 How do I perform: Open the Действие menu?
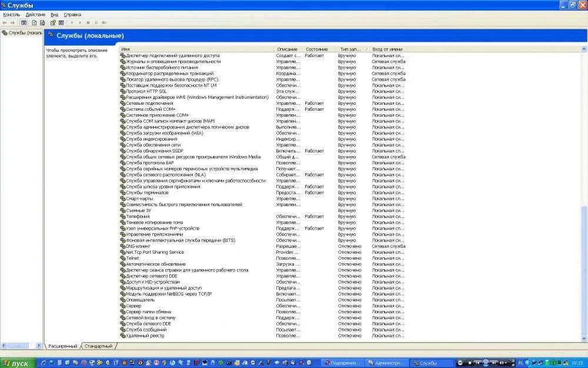[35, 15]
